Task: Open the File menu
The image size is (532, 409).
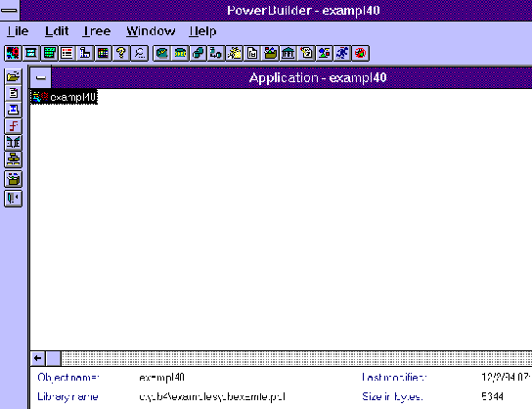Action: click(18, 31)
